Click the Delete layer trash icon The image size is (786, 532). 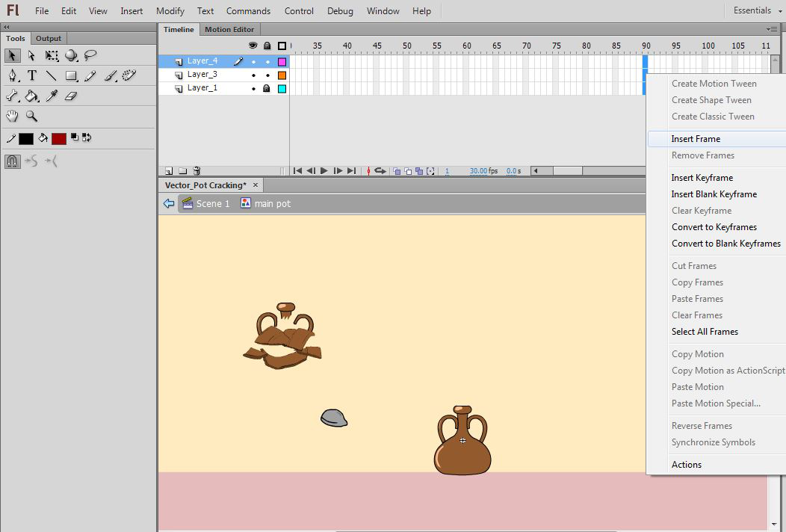196,171
